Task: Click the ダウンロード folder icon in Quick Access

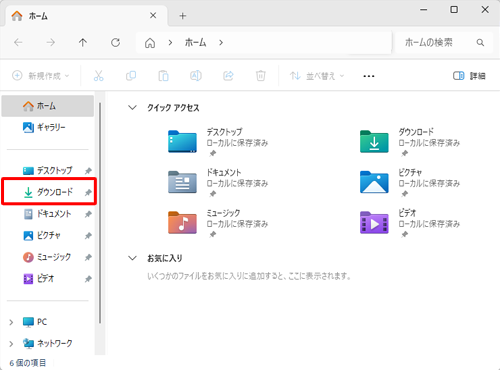Action: (374, 141)
